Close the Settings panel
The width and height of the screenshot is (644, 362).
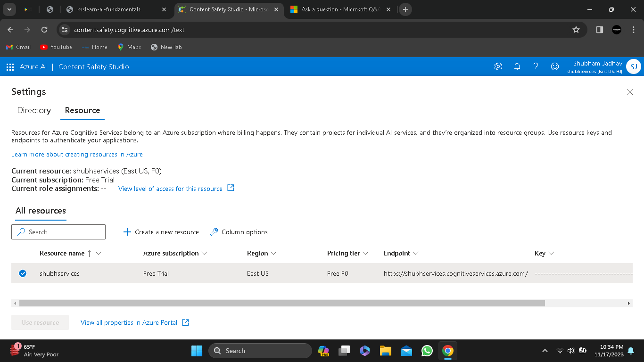point(630,92)
